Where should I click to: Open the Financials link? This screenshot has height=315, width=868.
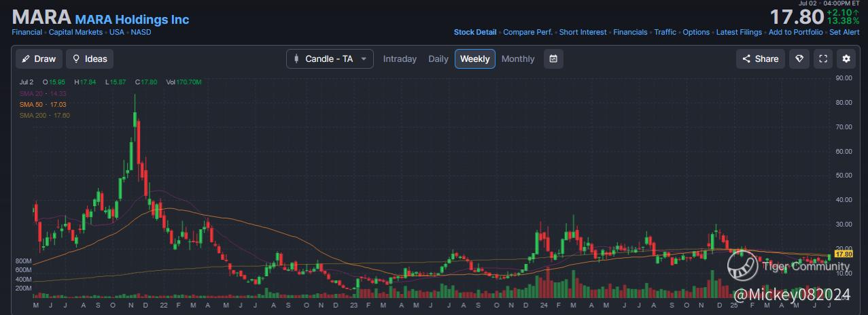[x=630, y=32]
